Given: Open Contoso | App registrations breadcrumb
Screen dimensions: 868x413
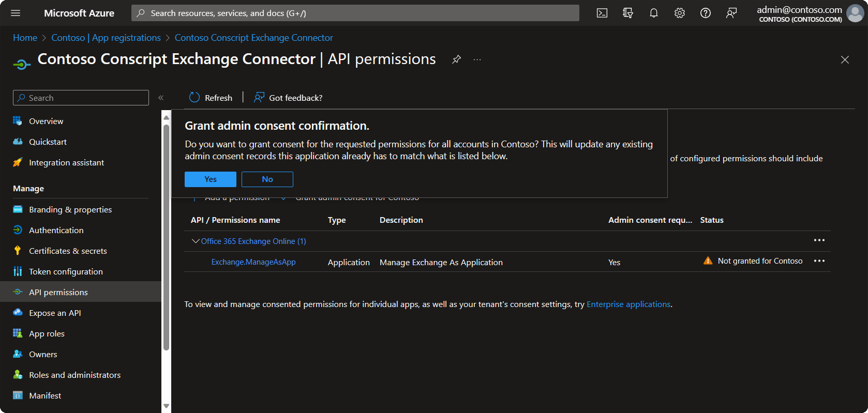Looking at the screenshot, I should (x=106, y=38).
